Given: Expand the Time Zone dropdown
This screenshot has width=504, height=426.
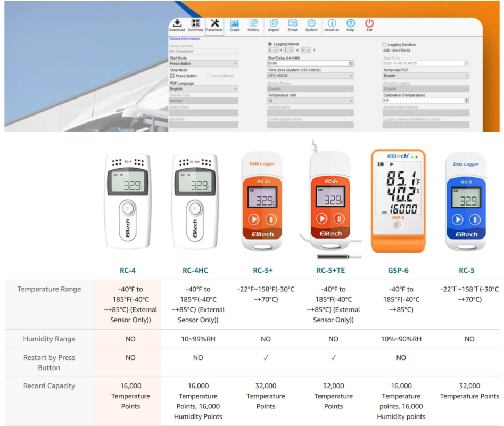Looking at the screenshot, I should (310, 76).
